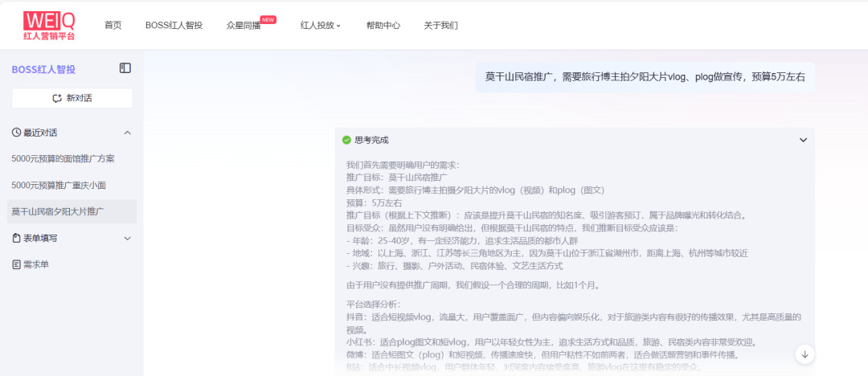Image resolution: width=868 pixels, height=376 pixels.
Task: Go to 首页 in top navigation
Action: tap(113, 26)
